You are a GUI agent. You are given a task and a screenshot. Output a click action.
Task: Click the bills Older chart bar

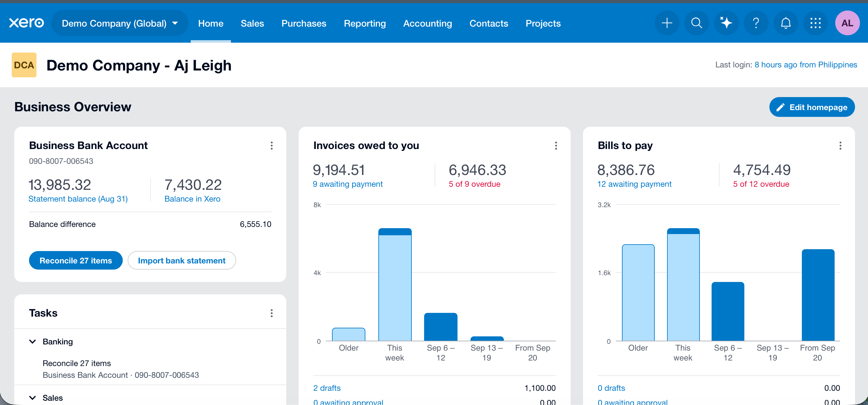point(638,292)
